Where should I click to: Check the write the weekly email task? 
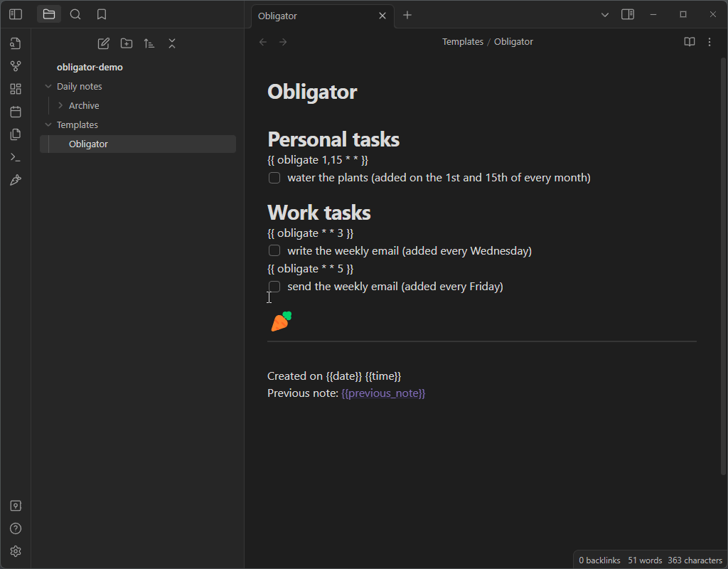pos(274,251)
